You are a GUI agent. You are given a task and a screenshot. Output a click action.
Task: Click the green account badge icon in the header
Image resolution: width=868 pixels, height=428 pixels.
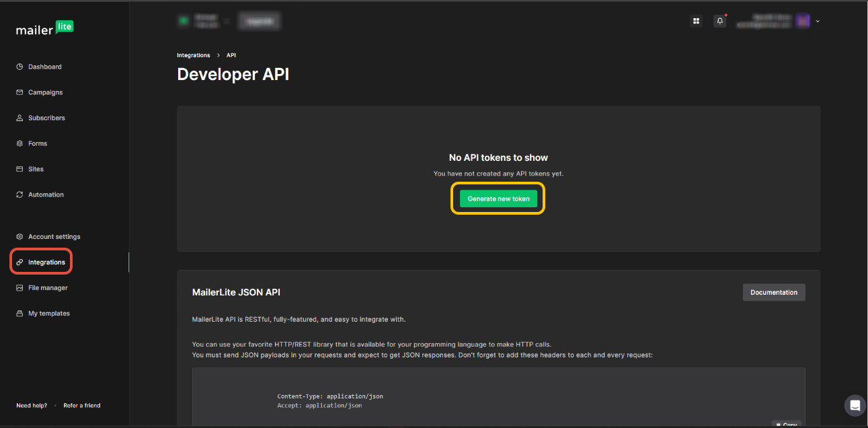click(183, 21)
